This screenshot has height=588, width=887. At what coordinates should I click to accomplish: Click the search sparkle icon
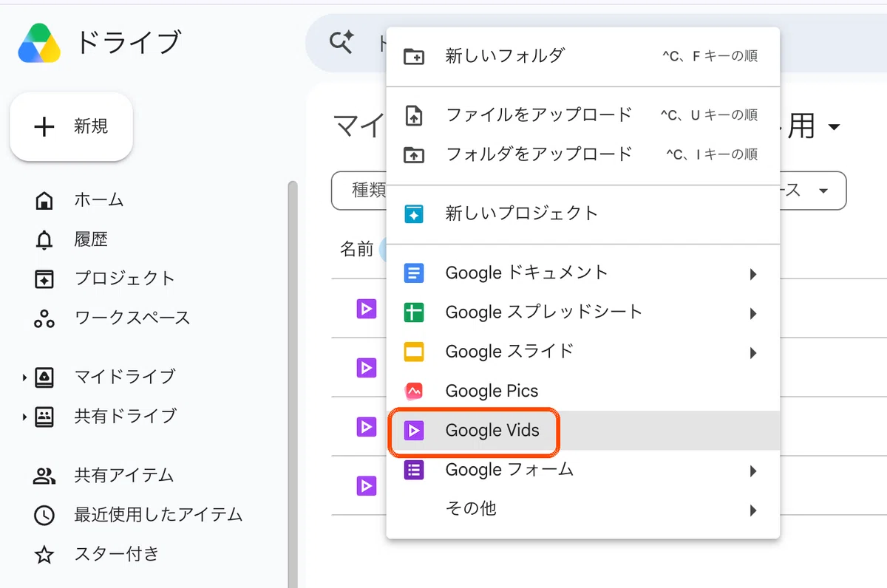(341, 42)
